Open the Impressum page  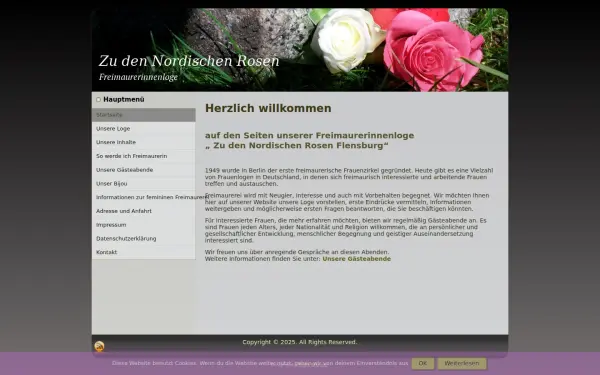click(143, 225)
